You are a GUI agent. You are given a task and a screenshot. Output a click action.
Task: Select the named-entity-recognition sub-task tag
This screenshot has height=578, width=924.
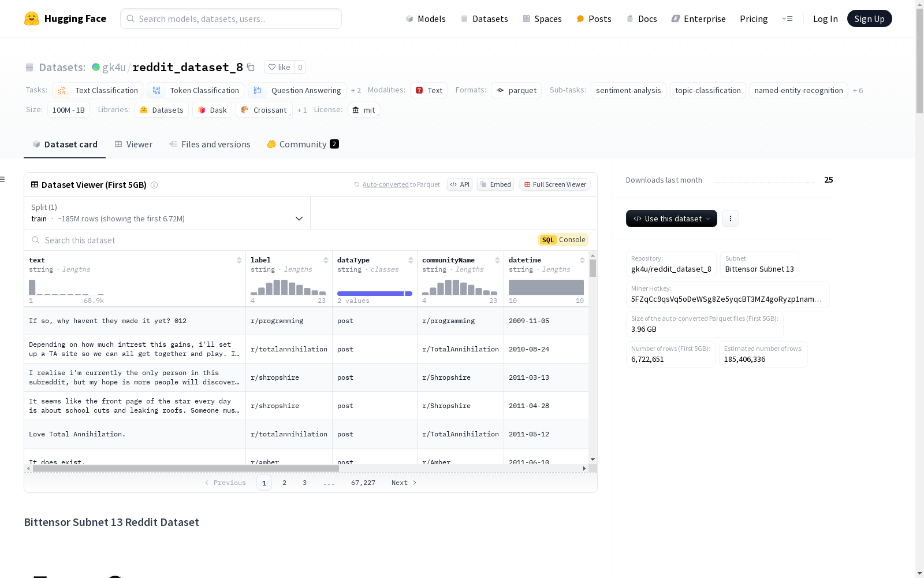[799, 91]
